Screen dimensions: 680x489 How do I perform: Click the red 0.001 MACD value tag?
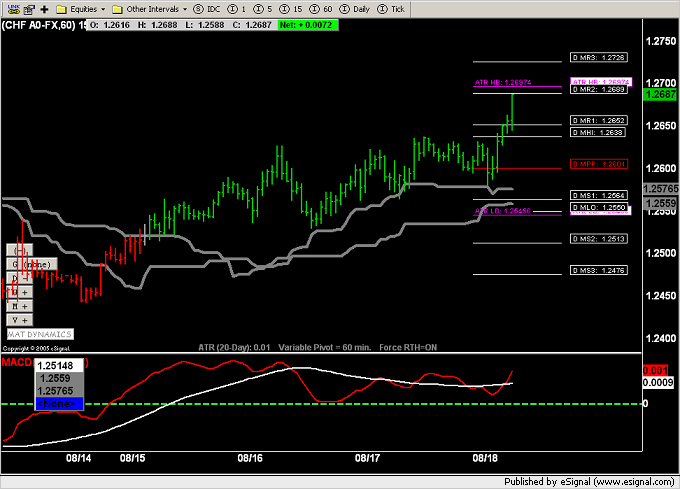click(656, 370)
